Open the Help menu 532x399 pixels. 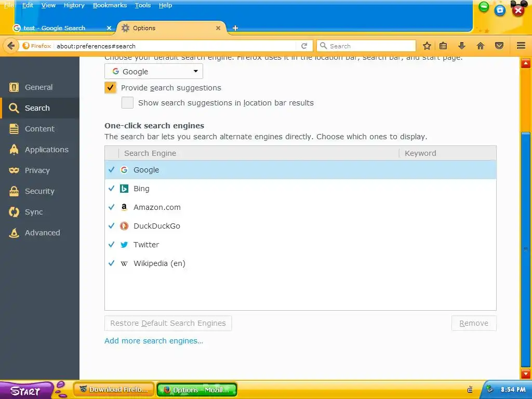pyautogui.click(x=165, y=5)
